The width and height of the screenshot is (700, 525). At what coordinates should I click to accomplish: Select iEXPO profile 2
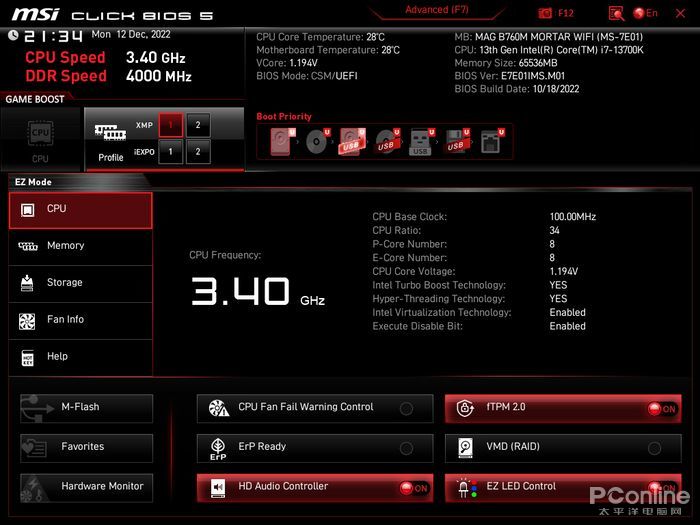tap(198, 152)
